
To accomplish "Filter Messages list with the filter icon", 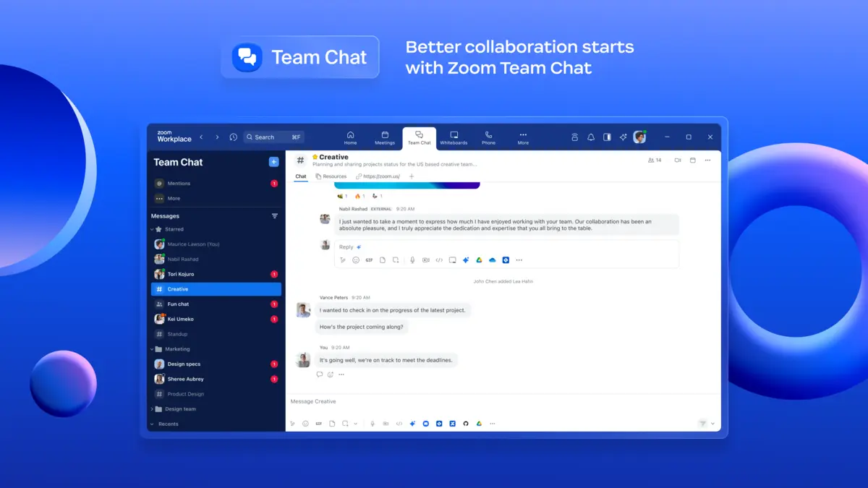I will (274, 215).
